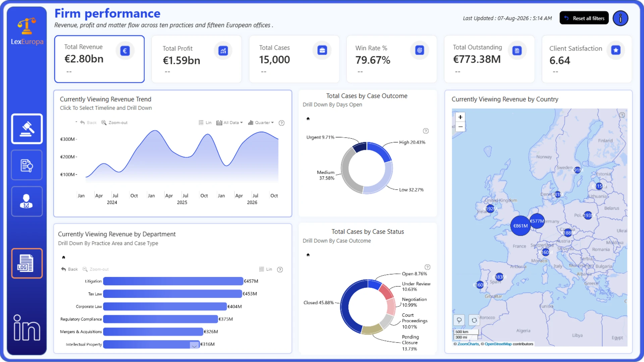Select the Win Rate % KPI card

coord(392,59)
